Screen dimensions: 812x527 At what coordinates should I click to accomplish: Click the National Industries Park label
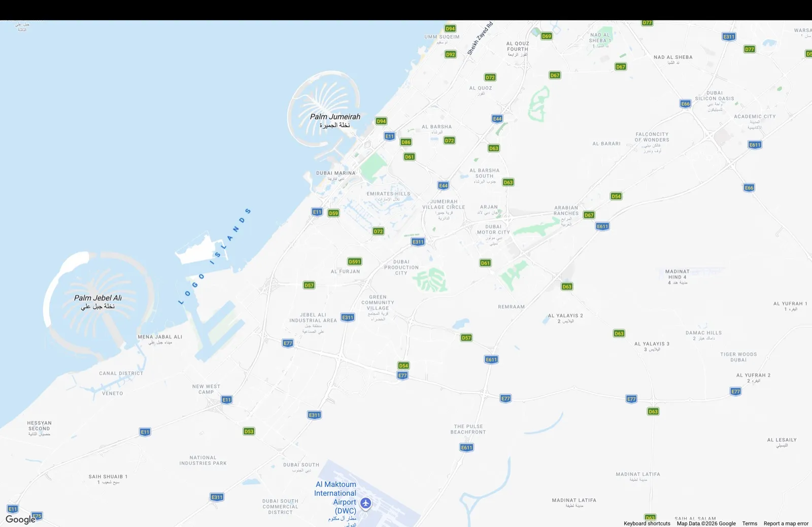(x=203, y=460)
